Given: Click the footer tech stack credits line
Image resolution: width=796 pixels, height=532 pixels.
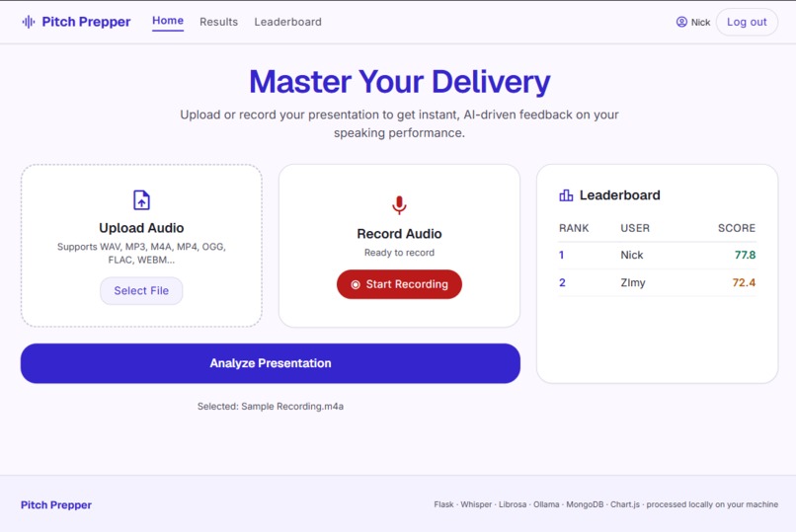Looking at the screenshot, I should pyautogui.click(x=605, y=504).
